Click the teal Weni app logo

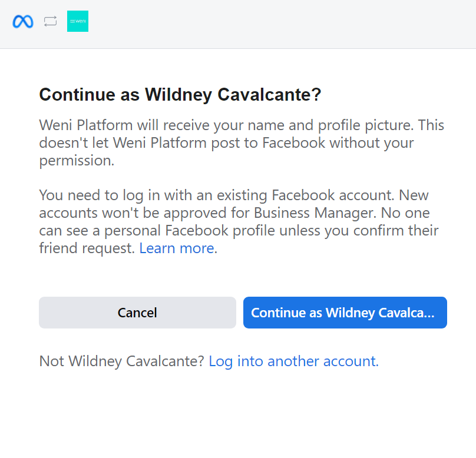tap(78, 21)
